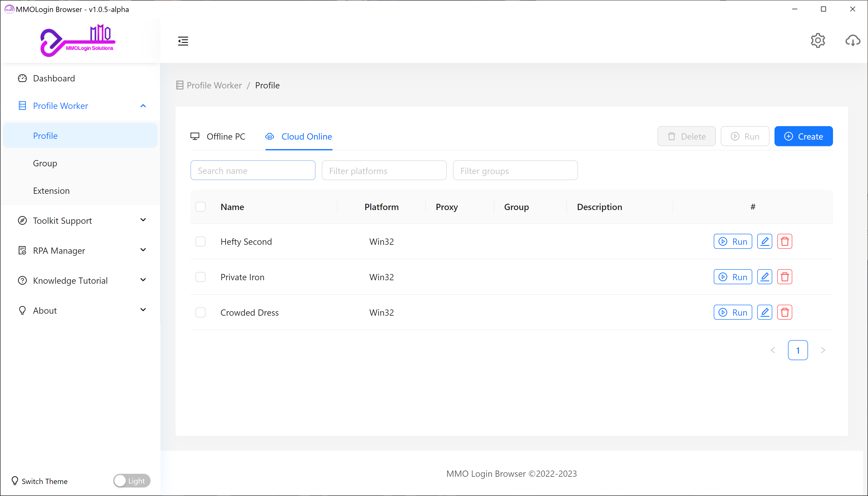Tick the select-all checkbox in table header
This screenshot has height=496, width=868.
click(200, 207)
